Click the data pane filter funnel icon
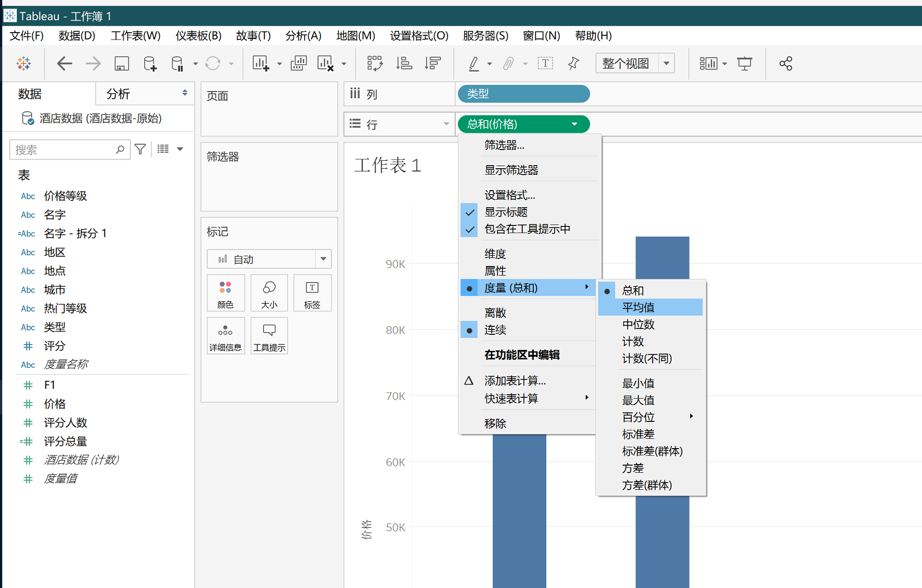Screen dimensions: 922x588 pyautogui.click(x=141, y=150)
